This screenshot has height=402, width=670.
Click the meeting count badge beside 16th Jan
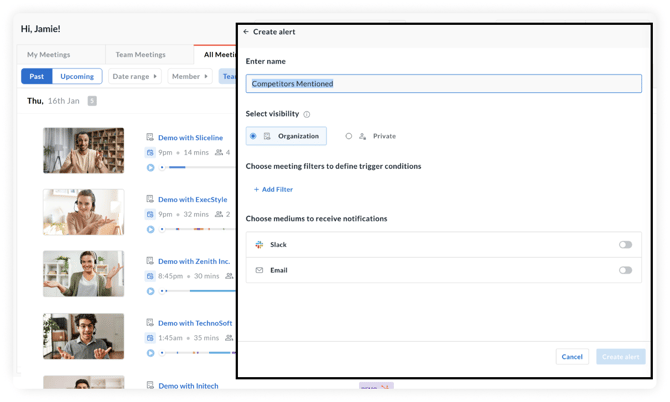click(x=92, y=101)
